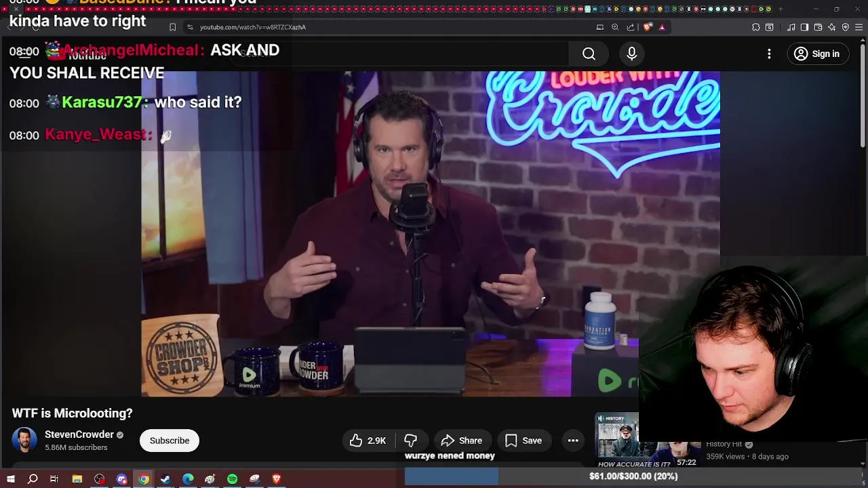Screen dimensions: 868x488
Task: Subscribe to the StevenCrowder channel
Action: (x=170, y=441)
